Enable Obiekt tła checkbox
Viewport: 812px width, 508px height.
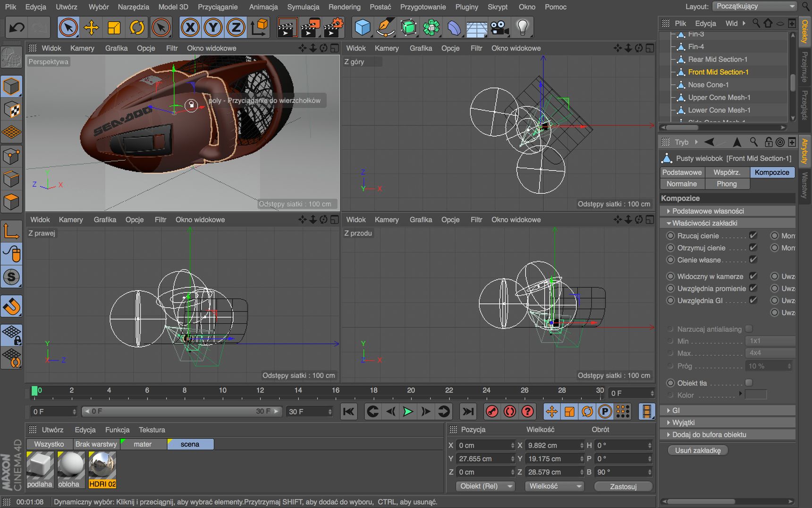749,383
